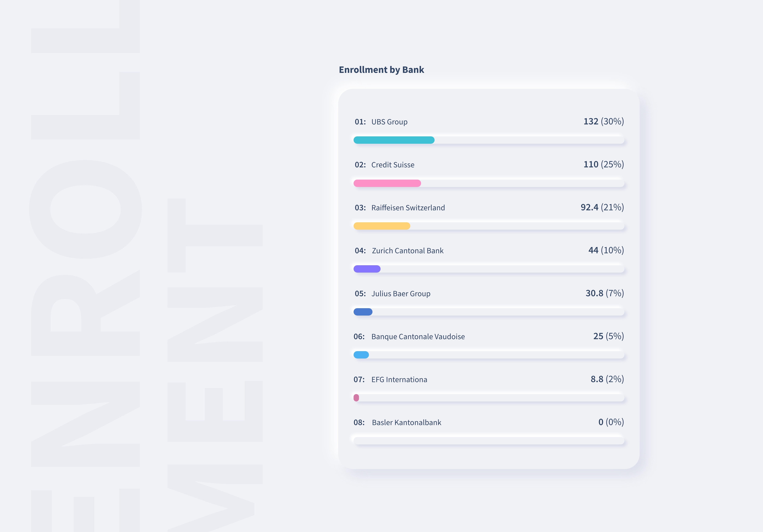Click the 92.4 (21%) enrollment value
Image resolution: width=763 pixels, height=532 pixels.
(x=602, y=207)
